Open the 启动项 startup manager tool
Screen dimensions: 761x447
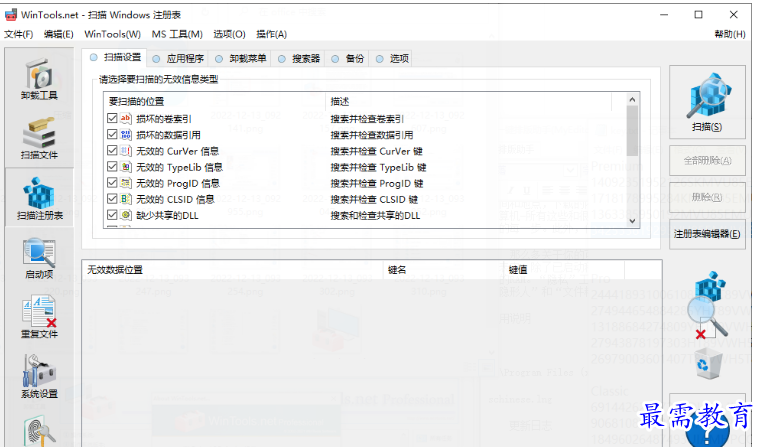click(x=39, y=258)
